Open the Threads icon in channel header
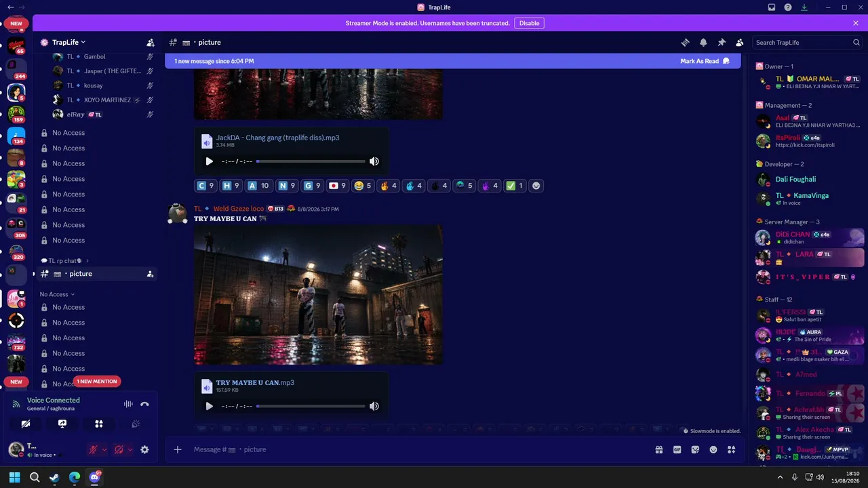 click(x=685, y=42)
